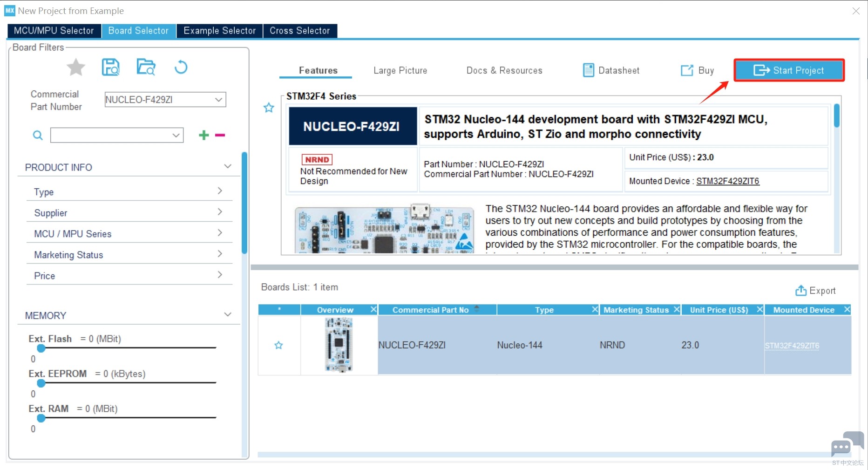The height and width of the screenshot is (470, 868).
Task: Click the Buy external link icon
Action: (687, 70)
